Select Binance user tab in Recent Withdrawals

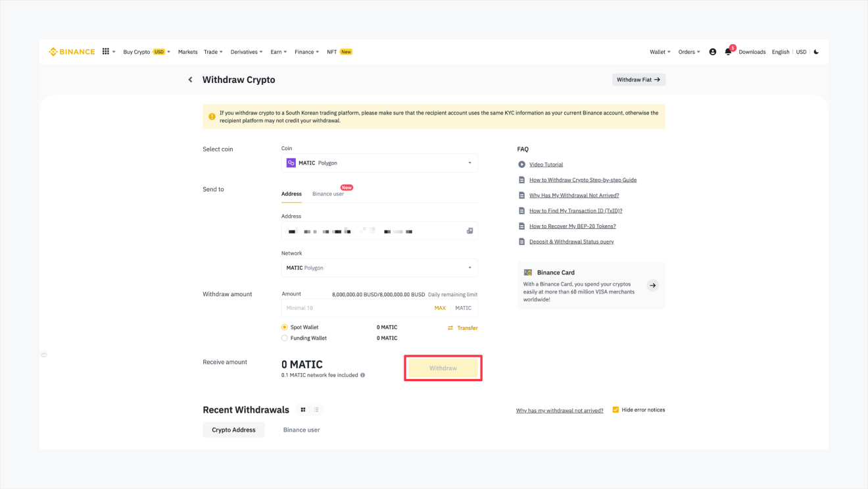[301, 430]
